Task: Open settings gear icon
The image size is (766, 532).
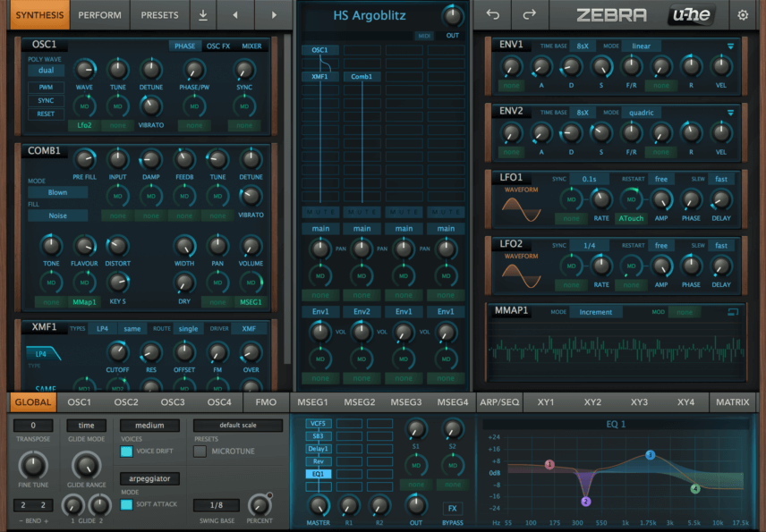Action: pos(743,15)
